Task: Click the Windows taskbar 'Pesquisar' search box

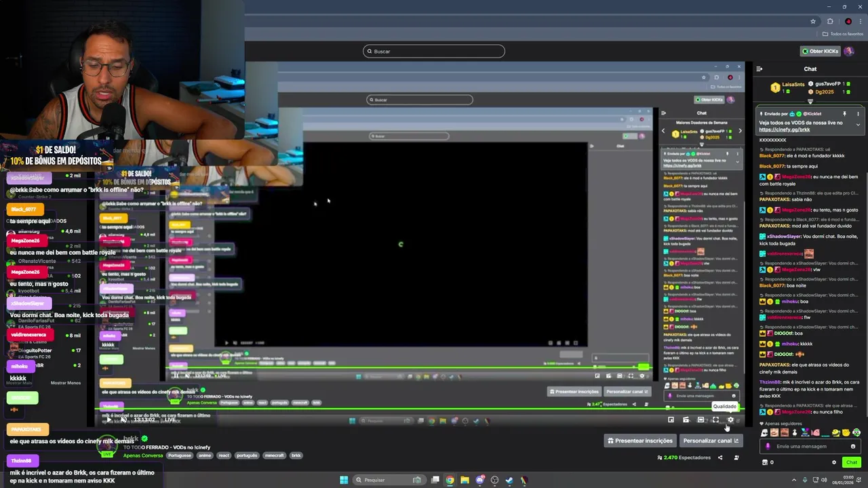Action: pyautogui.click(x=389, y=480)
